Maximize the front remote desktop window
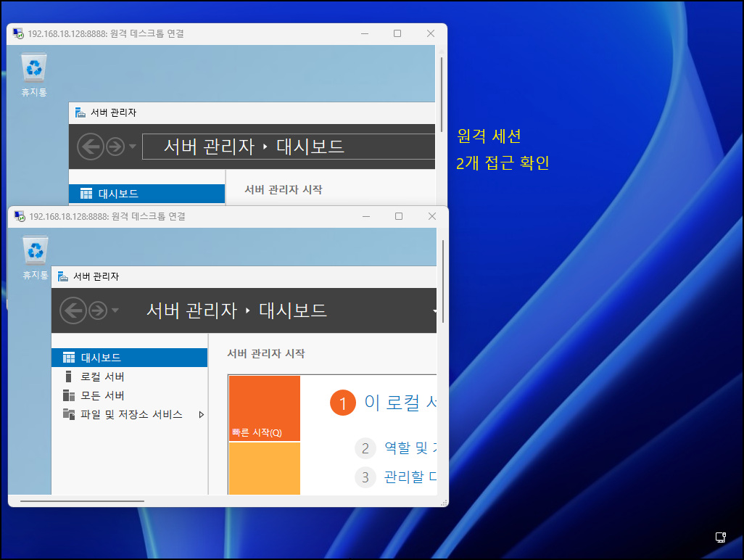Image resolution: width=744 pixels, height=560 pixels. pos(399,216)
